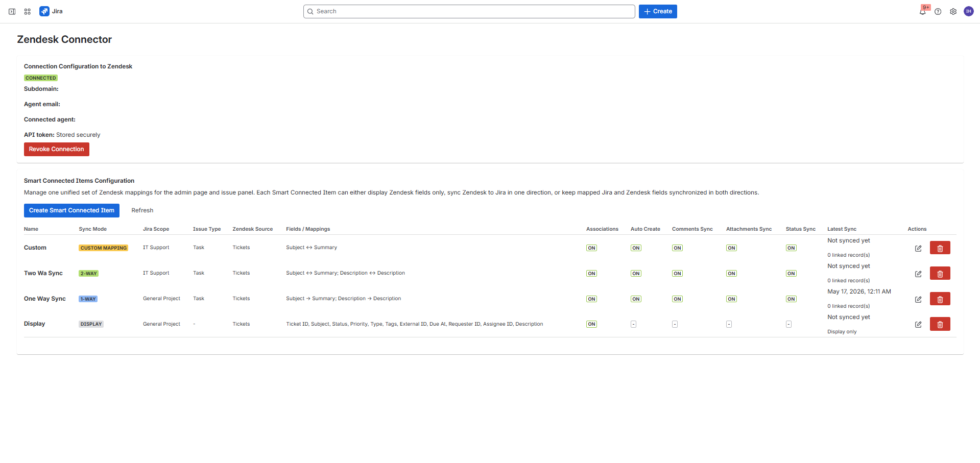Image resolution: width=980 pixels, height=463 pixels.
Task: Edit the Display item
Action: [x=918, y=324]
